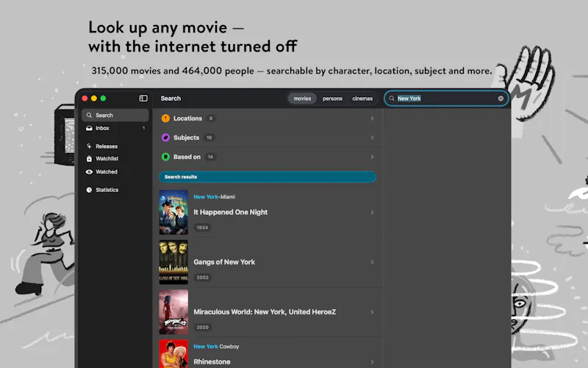Screen dimensions: 588x368
Task: Click the Subjects count badge 19
Action: pos(209,138)
